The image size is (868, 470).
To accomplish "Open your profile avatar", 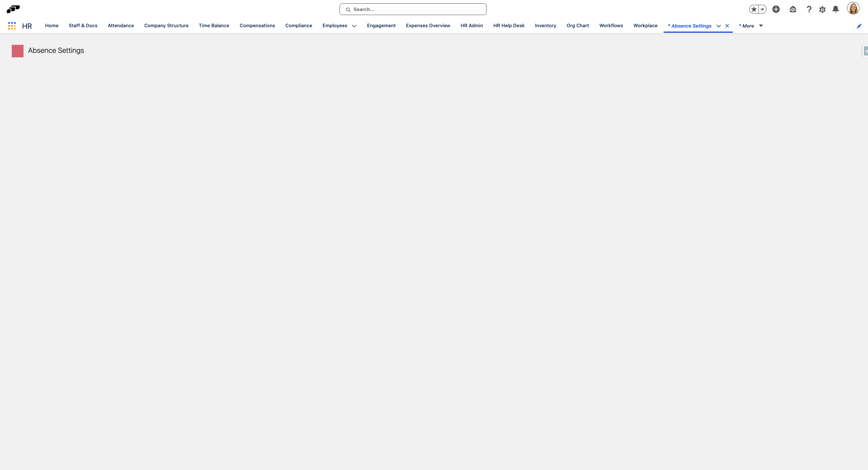I will tap(854, 8).
